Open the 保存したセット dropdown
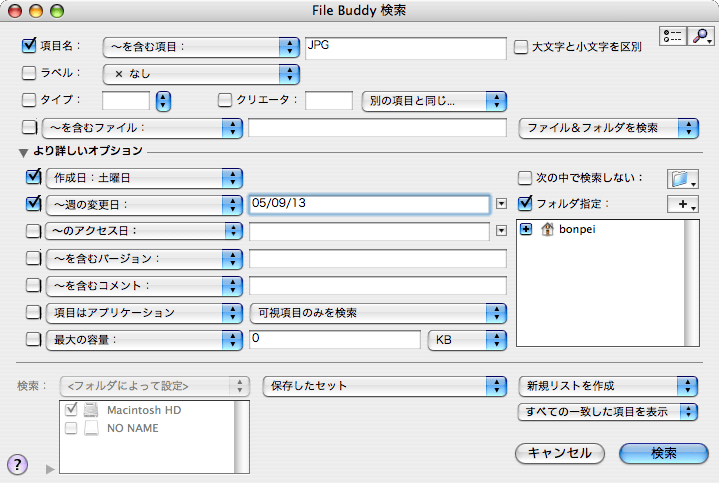This screenshot has width=719, height=483. (385, 386)
